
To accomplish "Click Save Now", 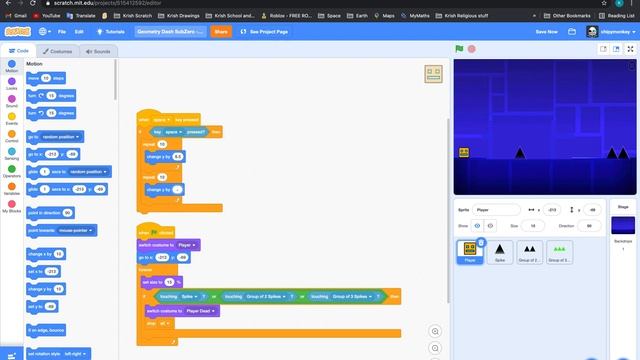I will 547,31.
